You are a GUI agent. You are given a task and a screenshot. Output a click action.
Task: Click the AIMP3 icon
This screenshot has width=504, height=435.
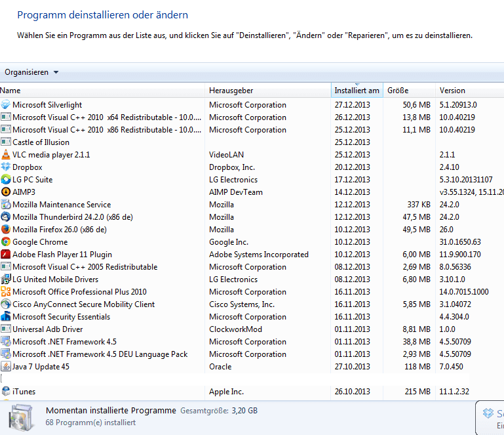tap(6, 192)
